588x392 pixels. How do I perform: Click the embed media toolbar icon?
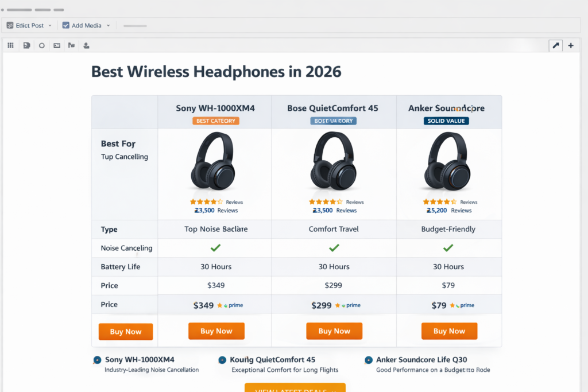click(x=56, y=45)
